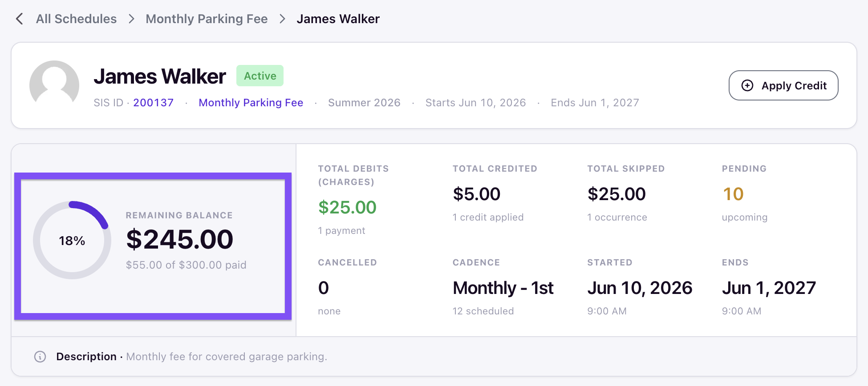Click the Cadence Monthly - 1st value
The height and width of the screenshot is (386, 868).
click(x=503, y=288)
